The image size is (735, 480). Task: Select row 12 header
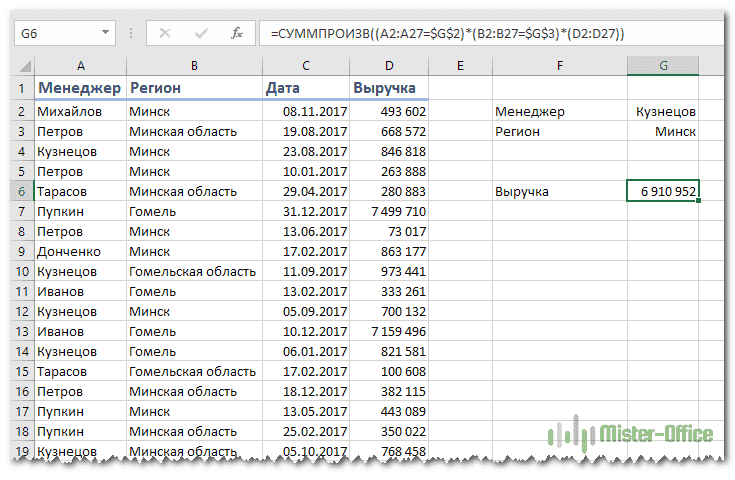(21, 311)
